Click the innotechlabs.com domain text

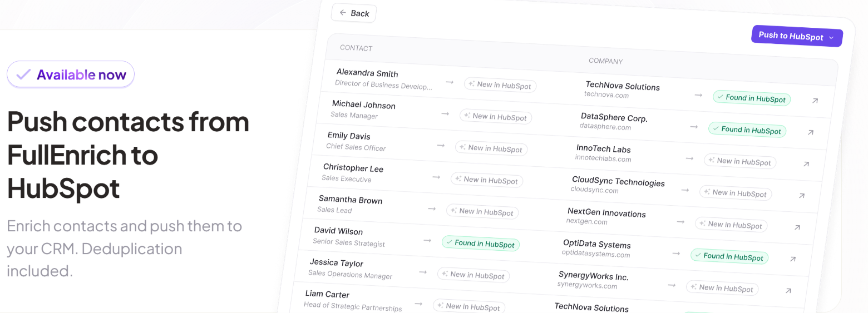pyautogui.click(x=603, y=158)
